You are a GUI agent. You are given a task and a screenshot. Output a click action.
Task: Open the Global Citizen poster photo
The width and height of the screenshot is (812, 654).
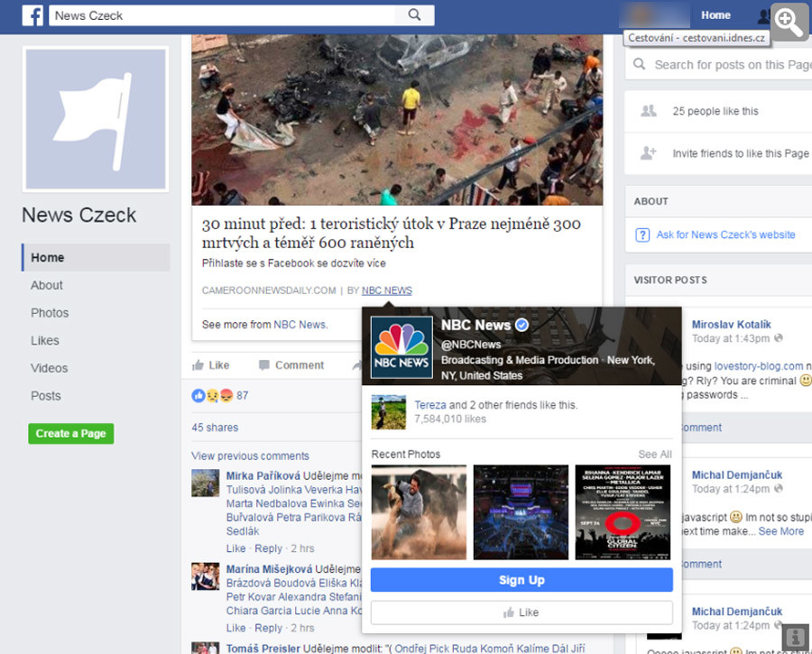coord(623,512)
